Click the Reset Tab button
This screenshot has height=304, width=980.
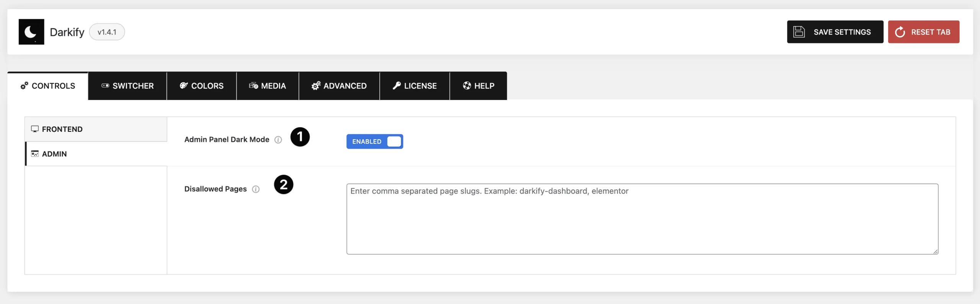point(924,32)
